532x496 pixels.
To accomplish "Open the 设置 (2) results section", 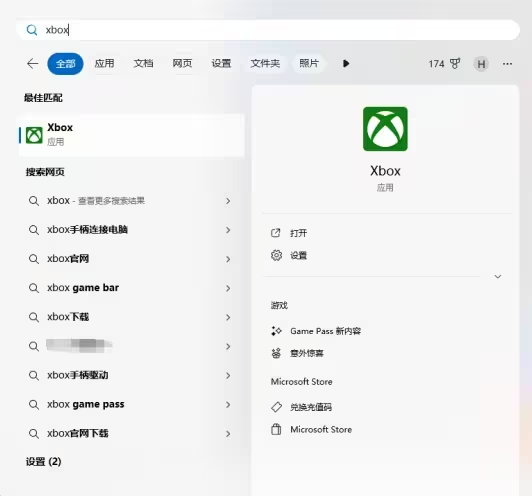I will [x=43, y=462].
